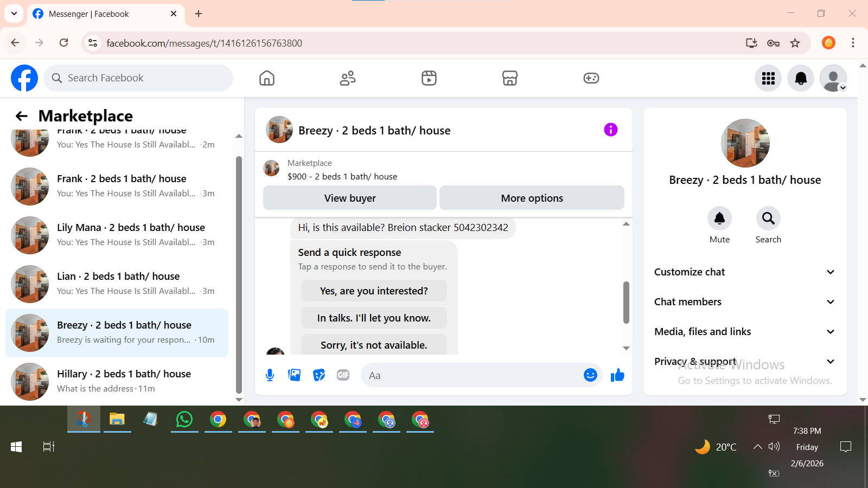Open Task View on taskbar
The image size is (868, 488).
[49, 447]
